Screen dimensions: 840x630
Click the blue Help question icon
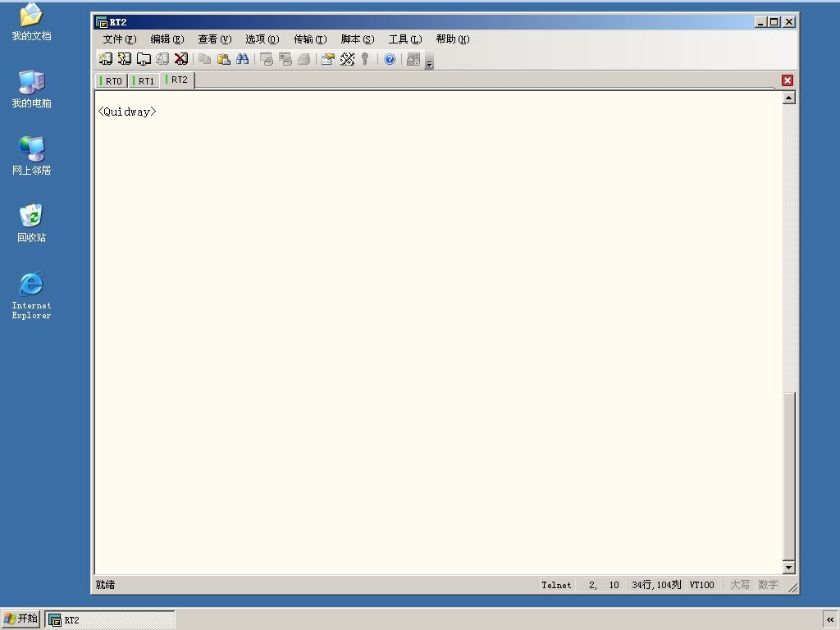pyautogui.click(x=390, y=59)
